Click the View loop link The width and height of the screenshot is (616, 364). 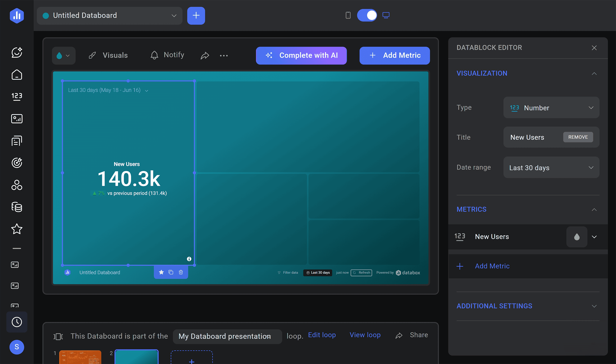pos(365,335)
